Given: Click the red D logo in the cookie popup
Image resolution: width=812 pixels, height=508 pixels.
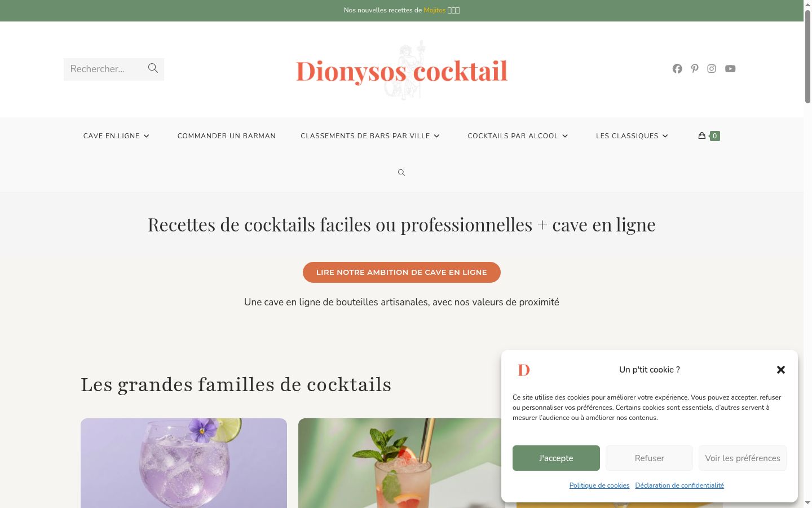Looking at the screenshot, I should coord(524,370).
